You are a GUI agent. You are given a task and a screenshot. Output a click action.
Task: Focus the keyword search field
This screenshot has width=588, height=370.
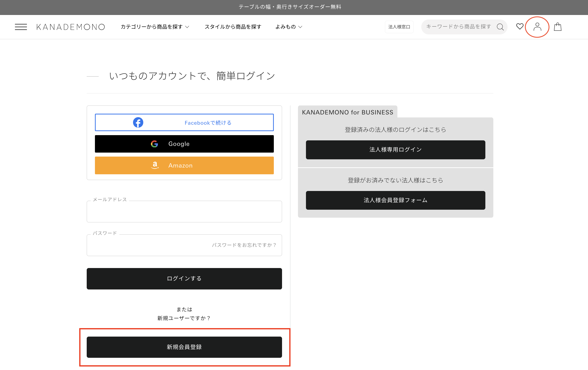point(458,27)
